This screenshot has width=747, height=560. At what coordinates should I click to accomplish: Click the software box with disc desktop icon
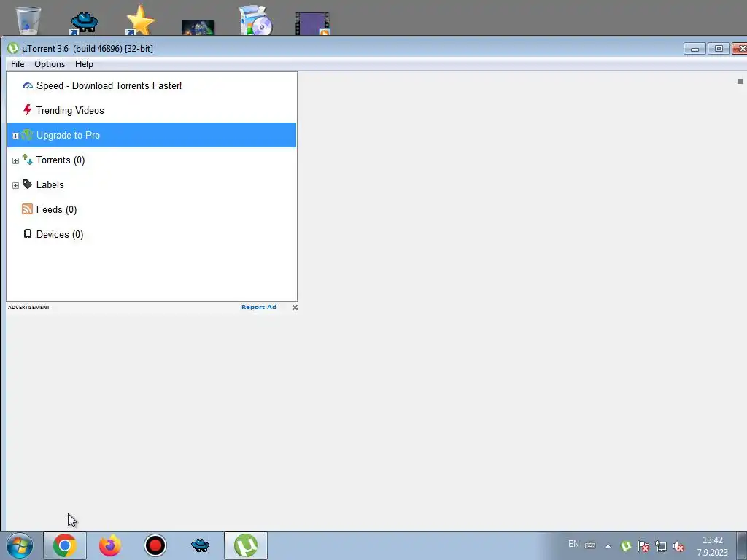[256, 20]
